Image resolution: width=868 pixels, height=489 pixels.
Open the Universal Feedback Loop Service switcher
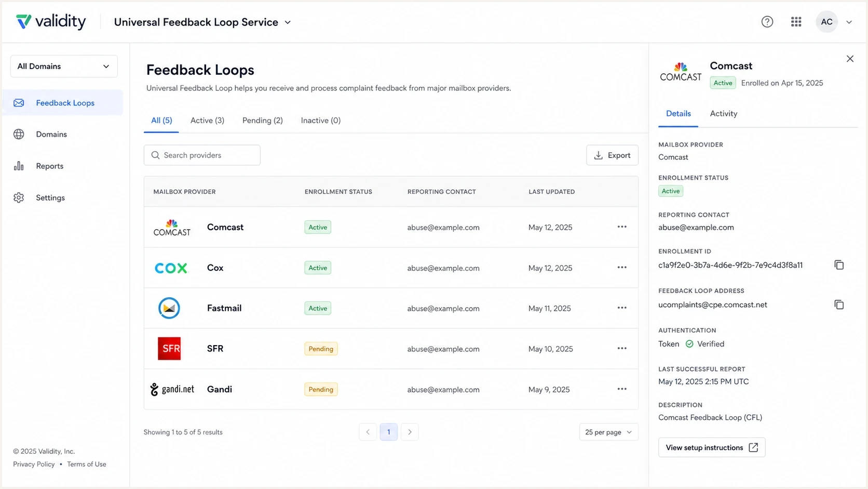[202, 22]
